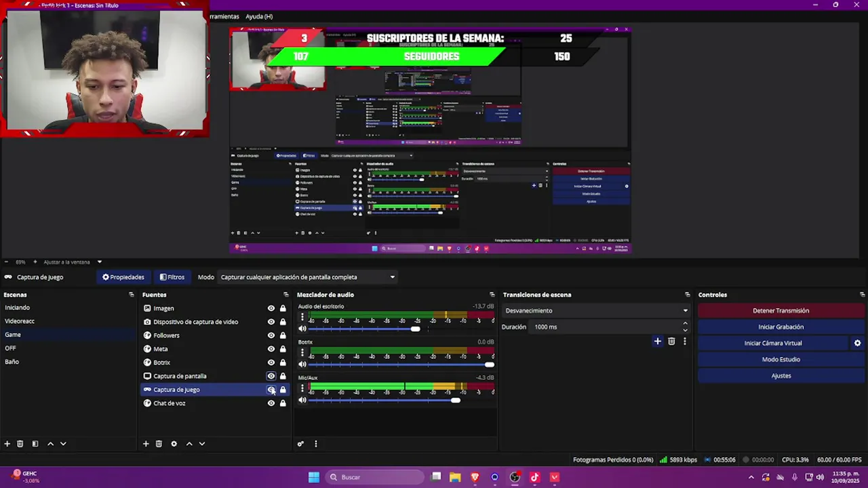Click Iniciar Grabación button
The image size is (868, 488).
pos(781,327)
